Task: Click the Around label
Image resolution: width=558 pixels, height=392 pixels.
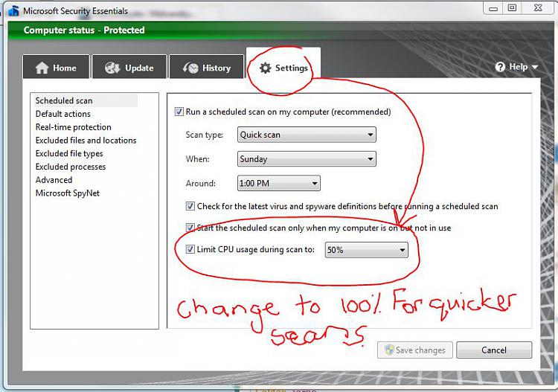Action: [200, 183]
